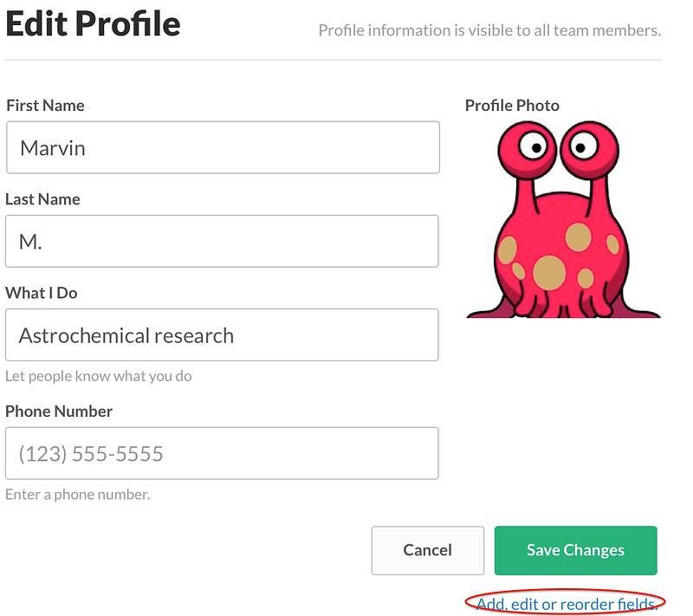693x616 pixels.
Task: Click the First Name label
Action: pyautogui.click(x=45, y=106)
